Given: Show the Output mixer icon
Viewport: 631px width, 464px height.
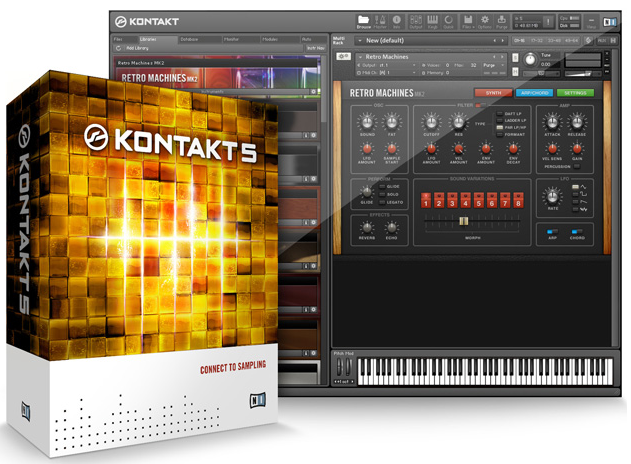Looking at the screenshot, I should coord(416,20).
